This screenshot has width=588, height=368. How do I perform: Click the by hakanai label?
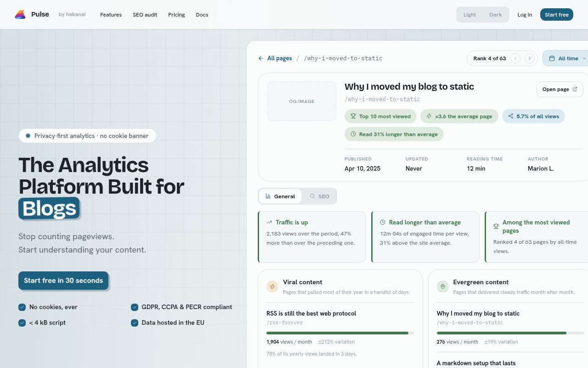72,14
